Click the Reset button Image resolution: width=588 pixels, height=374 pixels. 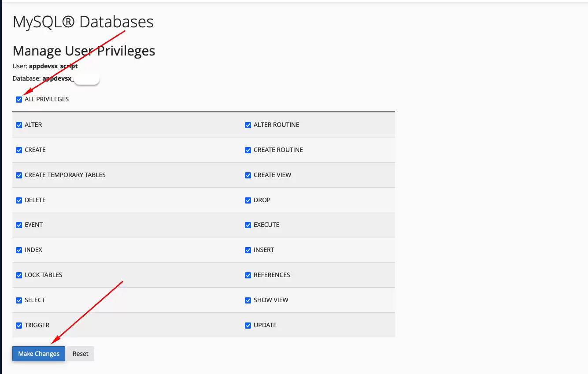80,353
